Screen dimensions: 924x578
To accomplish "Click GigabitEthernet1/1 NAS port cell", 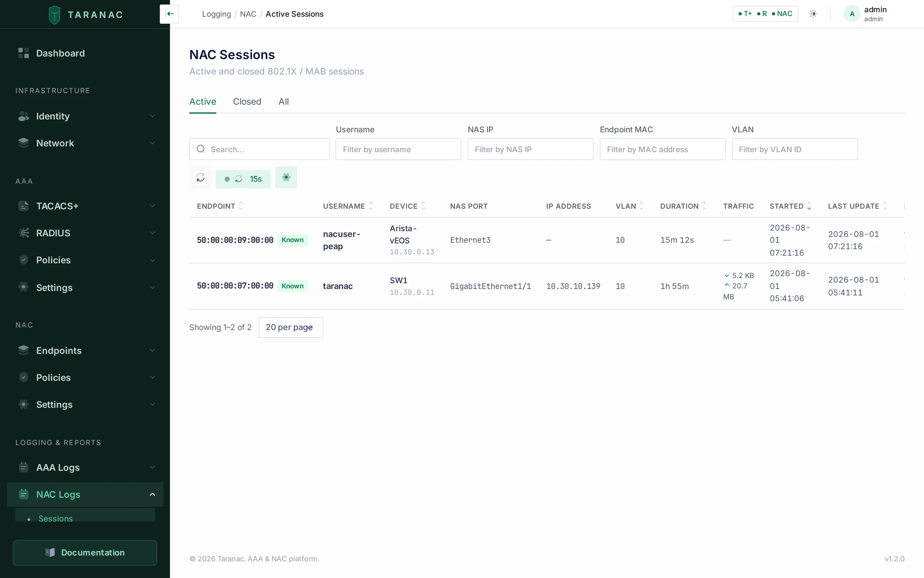I will pos(490,286).
